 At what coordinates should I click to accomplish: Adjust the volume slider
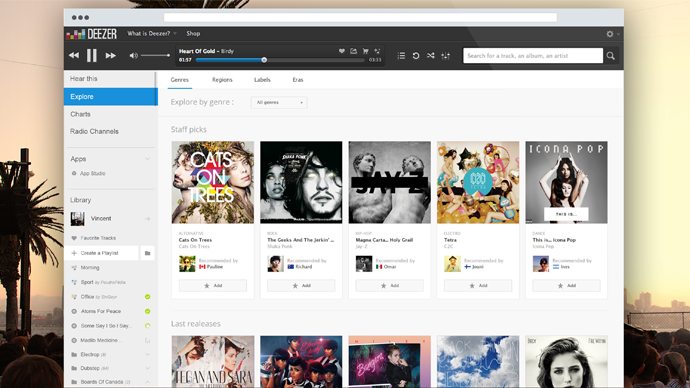(156, 55)
